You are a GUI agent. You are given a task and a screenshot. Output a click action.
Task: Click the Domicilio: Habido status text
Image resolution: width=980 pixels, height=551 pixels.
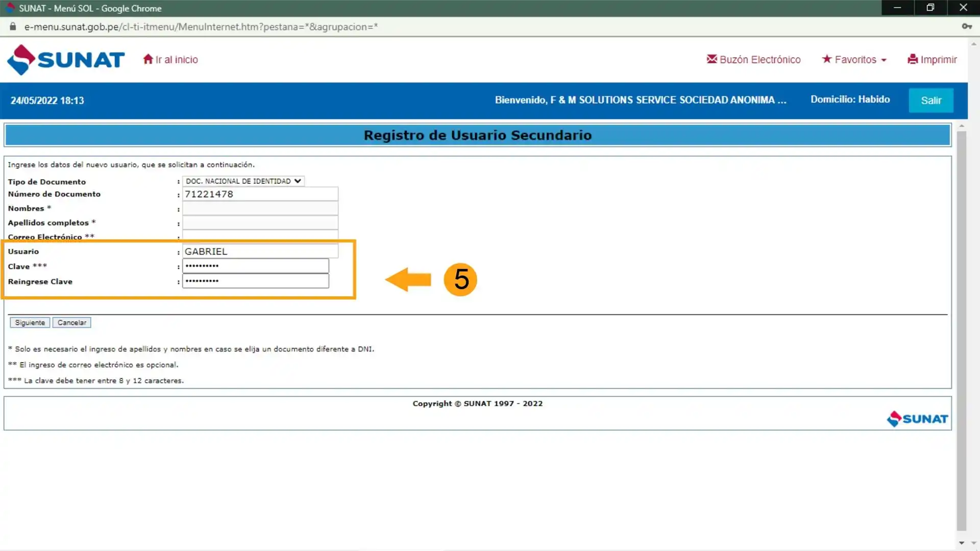[x=850, y=99]
